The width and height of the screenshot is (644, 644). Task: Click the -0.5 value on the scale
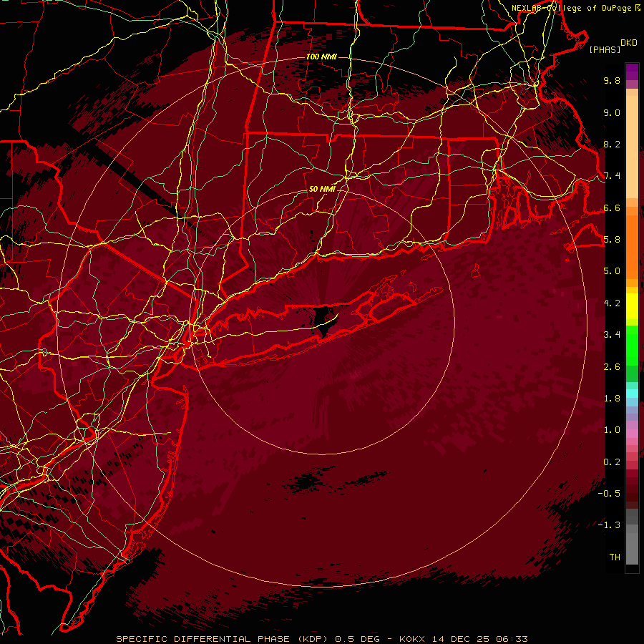pyautogui.click(x=609, y=494)
